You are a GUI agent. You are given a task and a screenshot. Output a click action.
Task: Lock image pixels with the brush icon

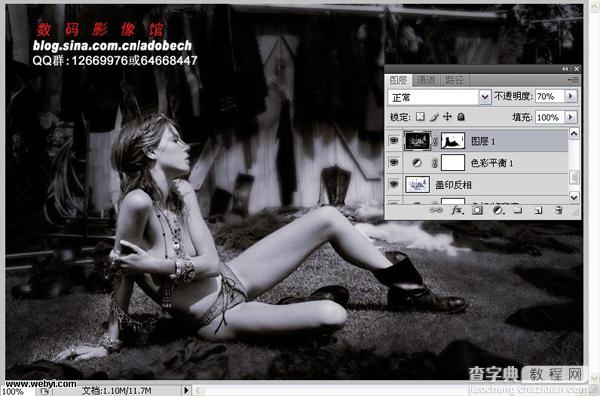(434, 117)
